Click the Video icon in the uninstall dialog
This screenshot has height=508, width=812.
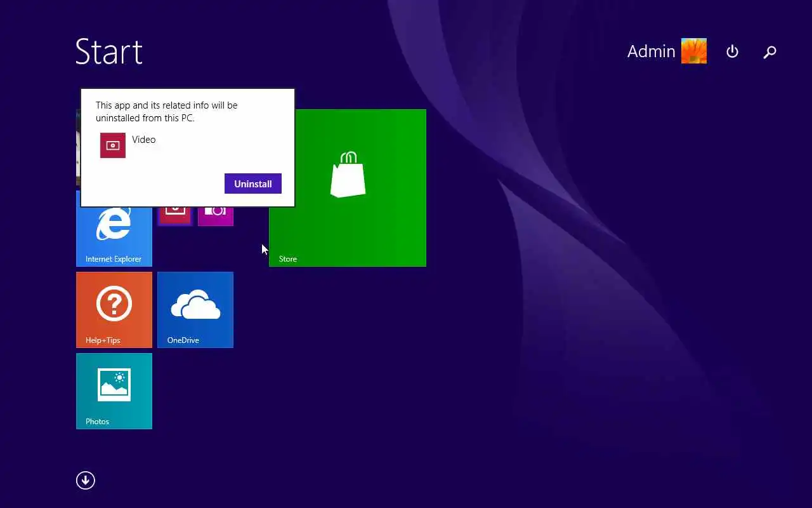[x=113, y=145]
